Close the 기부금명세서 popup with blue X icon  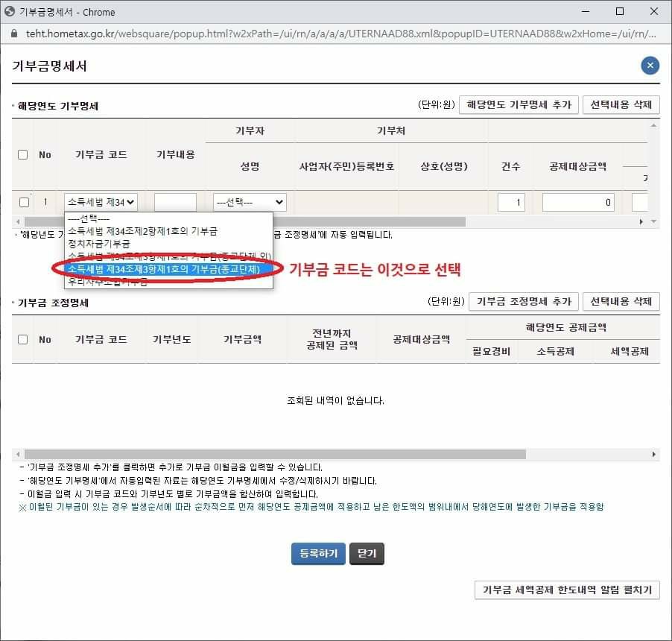coord(650,66)
